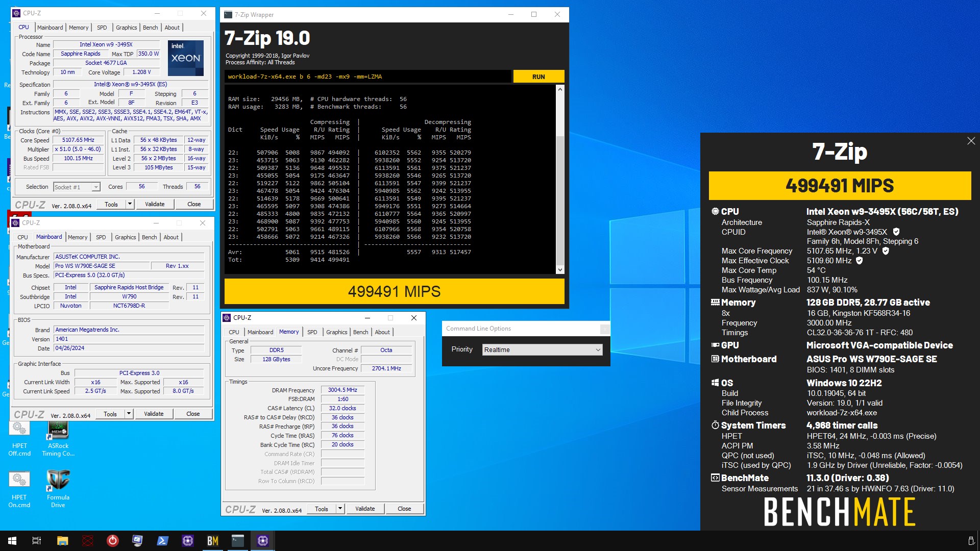Open File Explorer from the taskbar
Viewport: 980px width, 551px height.
point(62,541)
